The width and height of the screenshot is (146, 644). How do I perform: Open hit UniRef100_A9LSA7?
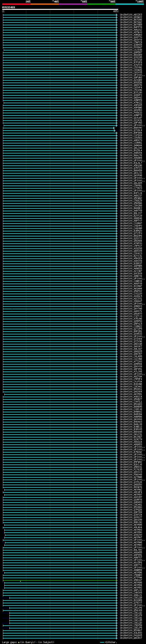pyautogui.click(x=131, y=349)
